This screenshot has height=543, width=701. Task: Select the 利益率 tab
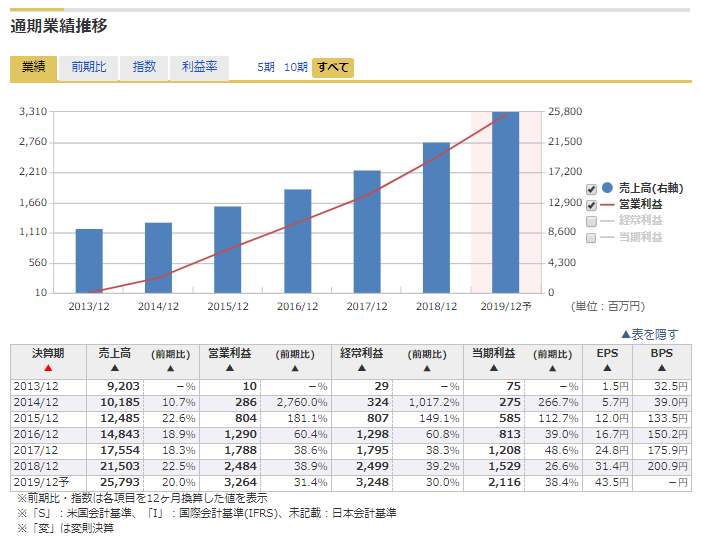pos(199,67)
